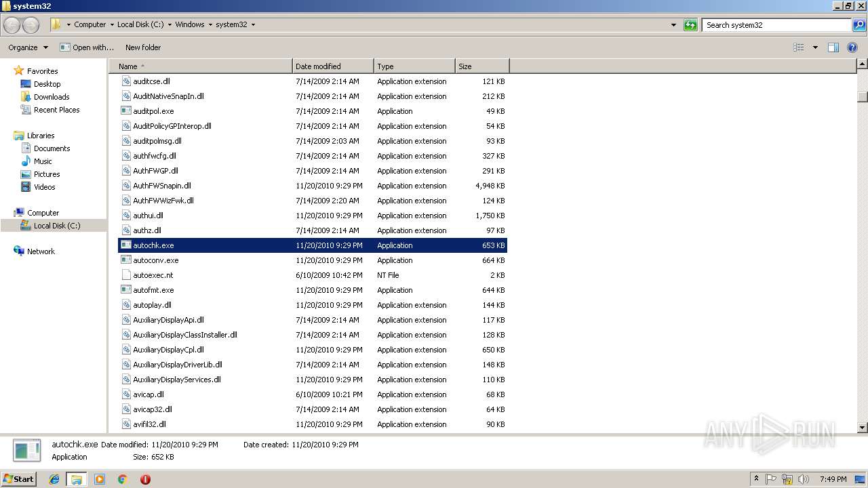Click the autochk.exe thumbnail in details pane
This screenshot has height=488, width=868.
tap(27, 451)
